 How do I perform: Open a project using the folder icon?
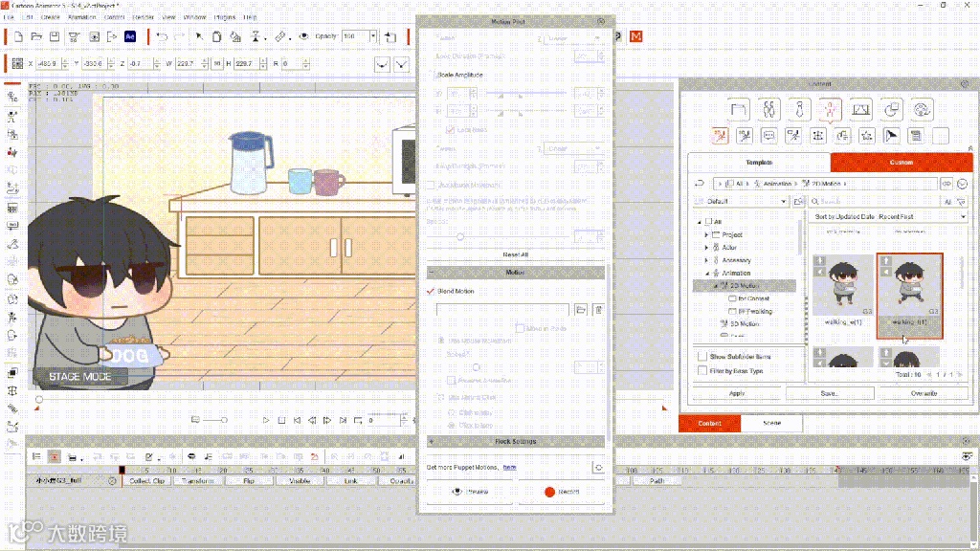pos(36,37)
